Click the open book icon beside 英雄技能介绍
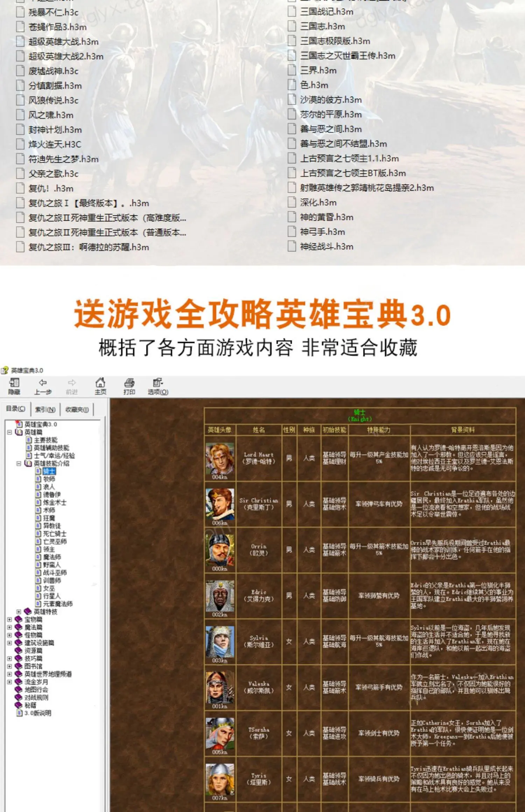The height and width of the screenshot is (812, 525). click(x=28, y=464)
